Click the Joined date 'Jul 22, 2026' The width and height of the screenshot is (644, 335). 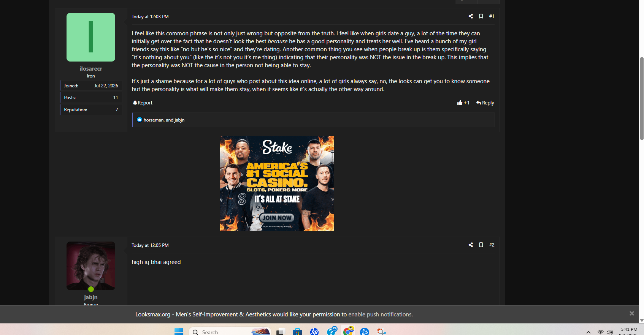click(106, 86)
